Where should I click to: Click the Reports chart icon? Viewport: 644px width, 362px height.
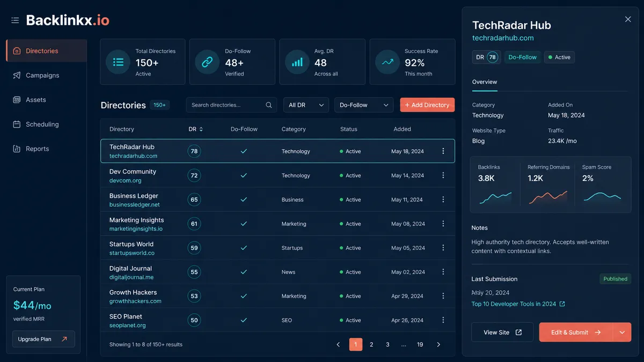17,149
